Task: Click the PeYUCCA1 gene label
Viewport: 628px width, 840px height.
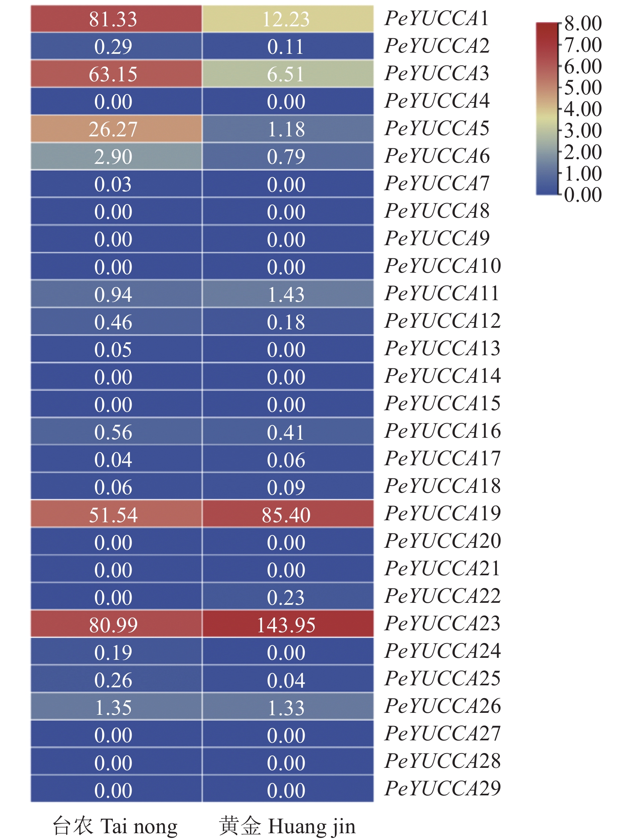Action: pyautogui.click(x=437, y=18)
